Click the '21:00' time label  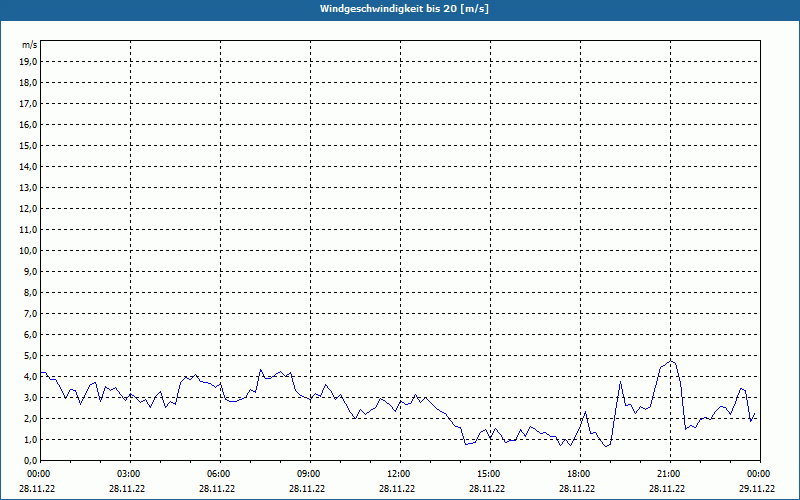tap(670, 474)
